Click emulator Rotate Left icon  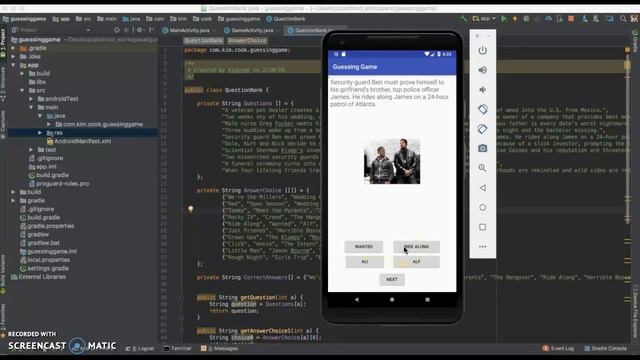click(x=482, y=109)
